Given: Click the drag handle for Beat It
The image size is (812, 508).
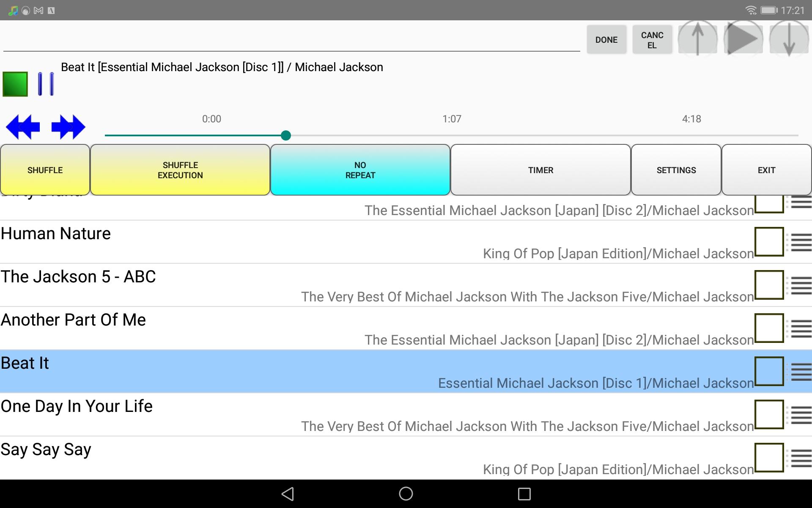Looking at the screenshot, I should 799,372.
